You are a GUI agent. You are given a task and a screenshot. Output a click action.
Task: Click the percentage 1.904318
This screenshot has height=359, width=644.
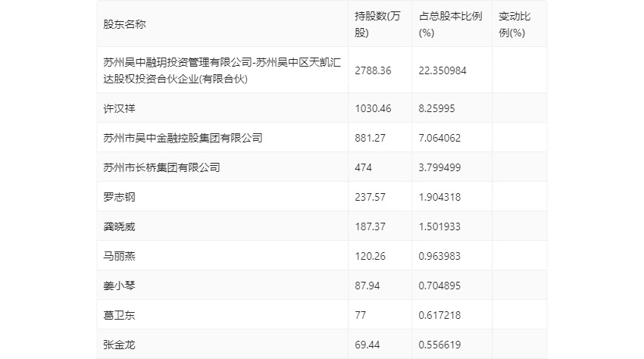point(439,197)
